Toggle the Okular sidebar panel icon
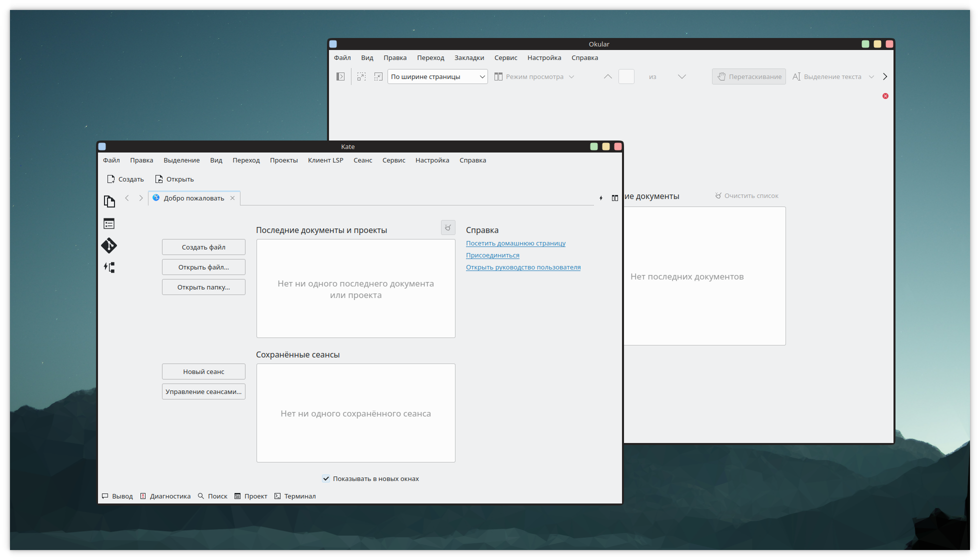 pos(340,76)
